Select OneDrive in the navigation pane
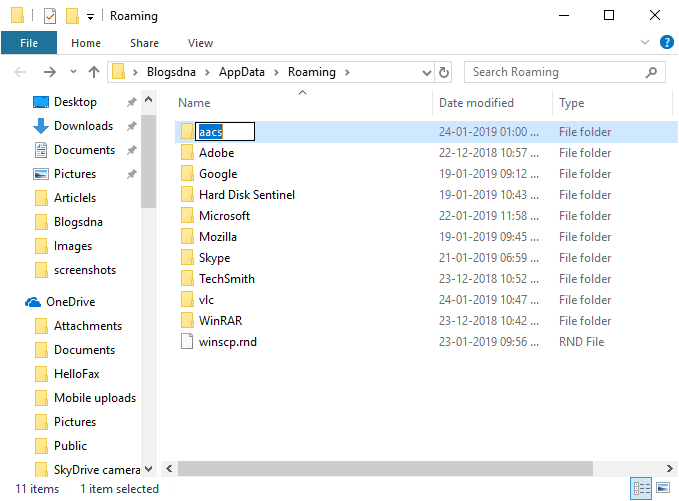 point(70,302)
